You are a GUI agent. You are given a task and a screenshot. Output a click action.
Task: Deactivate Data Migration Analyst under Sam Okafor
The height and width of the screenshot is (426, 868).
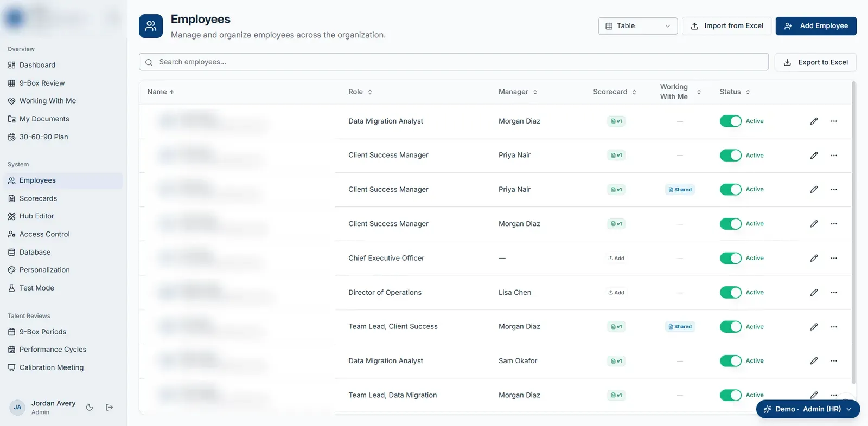click(731, 361)
